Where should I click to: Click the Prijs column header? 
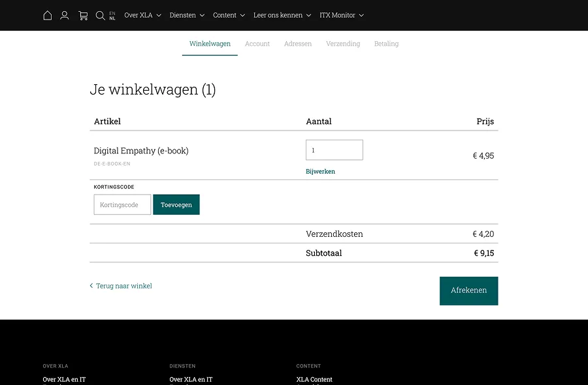click(x=485, y=121)
